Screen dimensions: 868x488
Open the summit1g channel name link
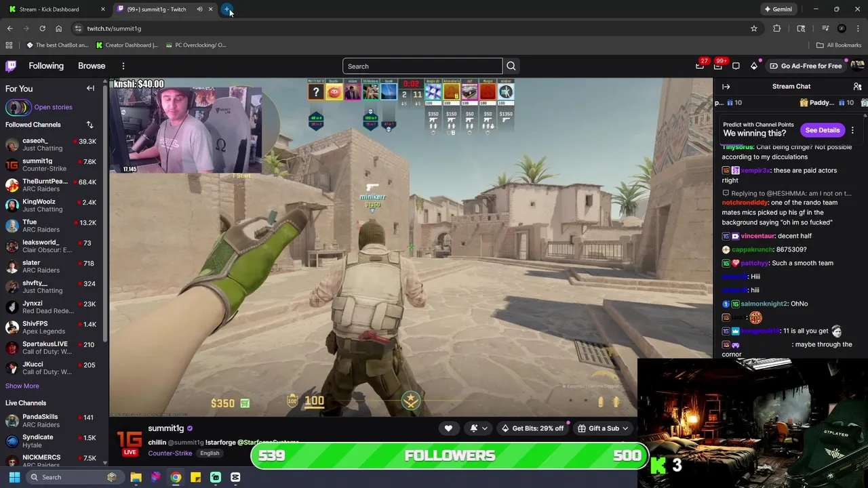pyautogui.click(x=166, y=428)
